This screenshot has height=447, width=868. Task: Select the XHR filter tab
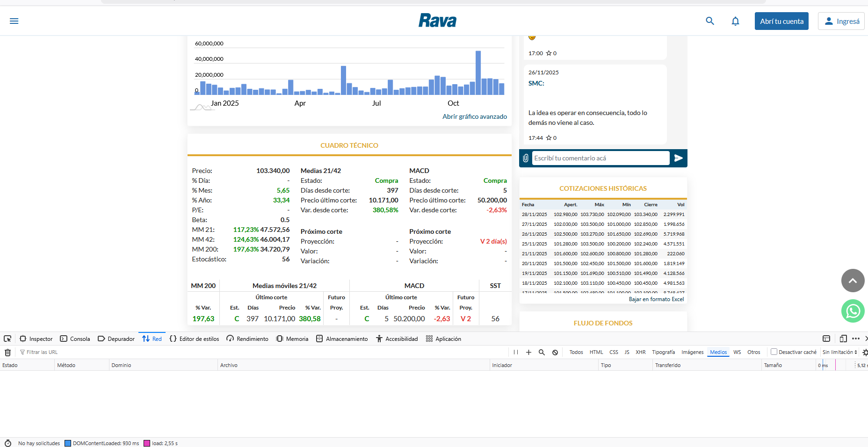[x=640, y=352]
